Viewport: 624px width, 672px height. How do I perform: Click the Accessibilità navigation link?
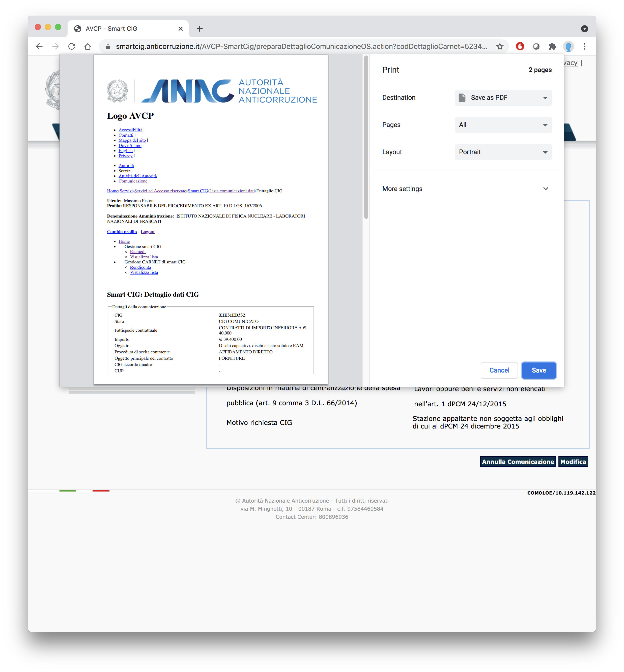130,130
